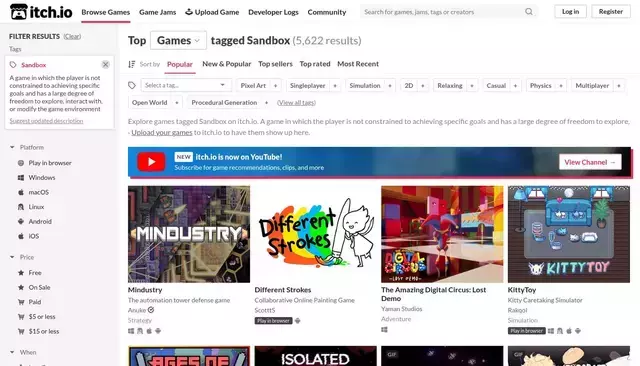Click the Pixel Art tag label
Viewport: 640px width, 366px height.
(x=253, y=86)
